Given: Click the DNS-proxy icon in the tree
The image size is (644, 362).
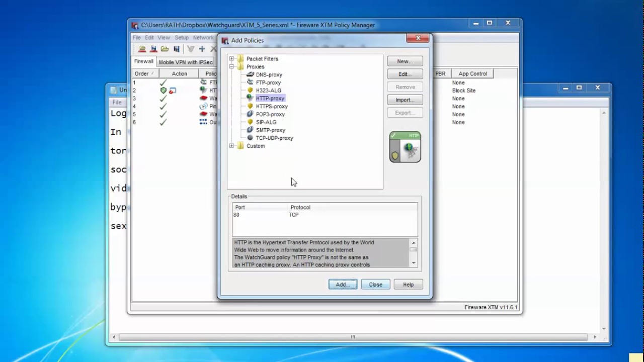Looking at the screenshot, I should (250, 74).
